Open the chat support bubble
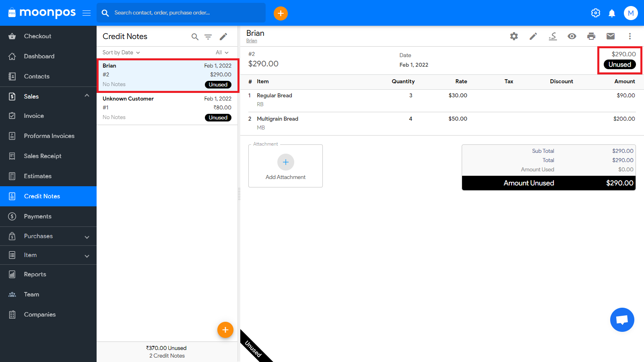This screenshot has height=362, width=644. click(x=622, y=320)
